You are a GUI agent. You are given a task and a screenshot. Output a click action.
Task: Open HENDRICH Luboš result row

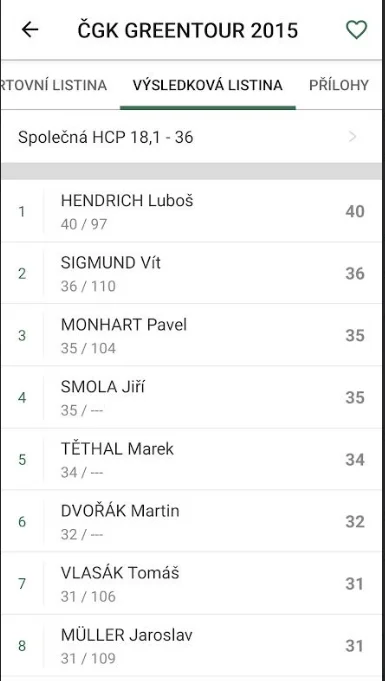click(x=190, y=211)
